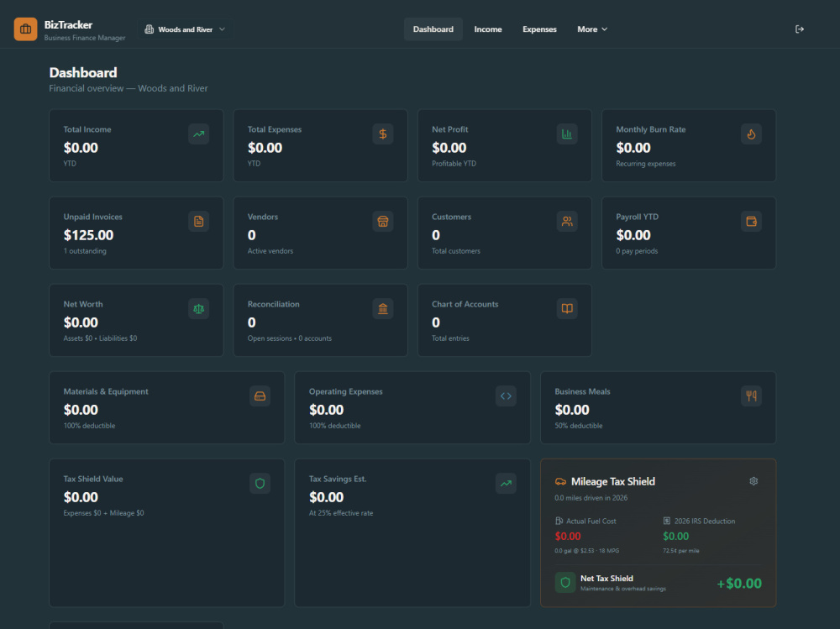Click the Materials & Equipment drive icon

(x=260, y=396)
